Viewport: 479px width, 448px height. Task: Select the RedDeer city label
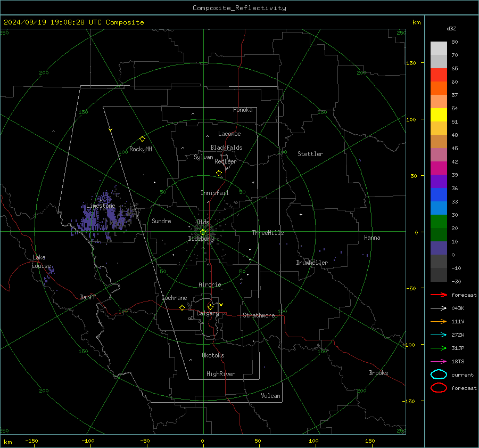pos(226,161)
